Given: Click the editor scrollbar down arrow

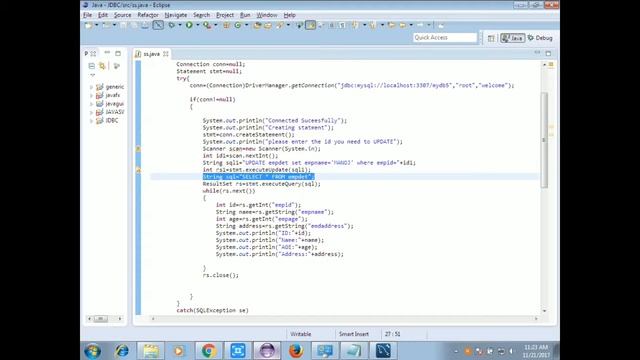Looking at the screenshot, I should 544,311.
